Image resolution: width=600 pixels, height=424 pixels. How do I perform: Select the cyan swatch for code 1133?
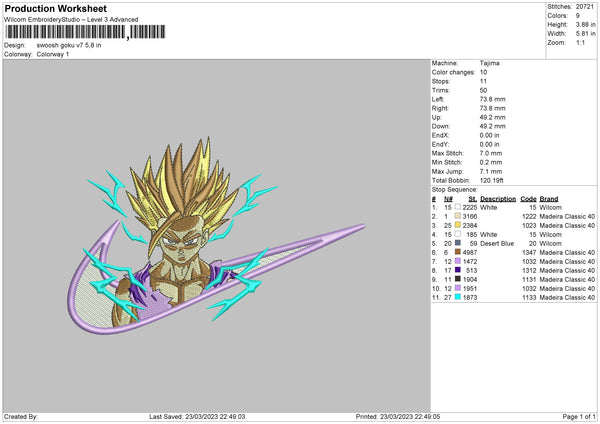point(458,297)
